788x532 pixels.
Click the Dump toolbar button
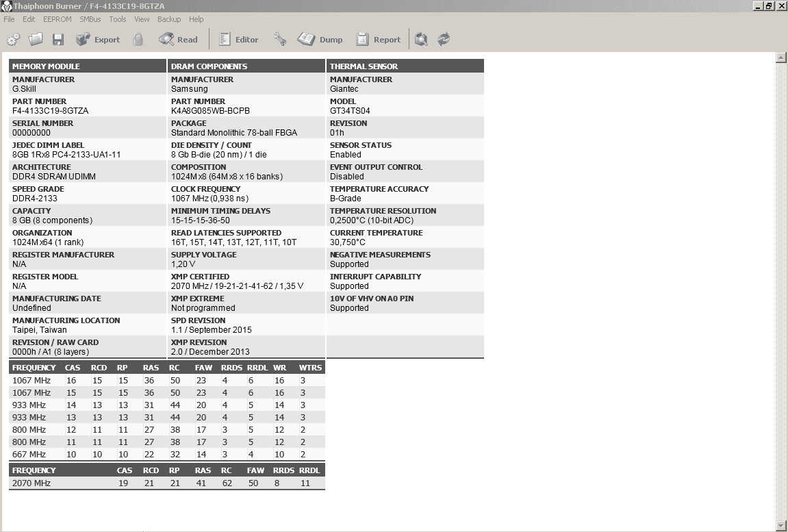click(320, 39)
